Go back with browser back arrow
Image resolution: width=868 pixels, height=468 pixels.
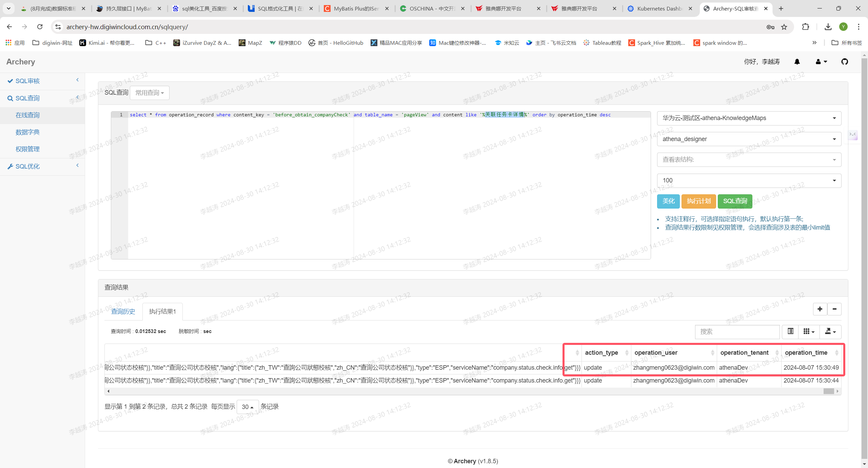(x=9, y=27)
